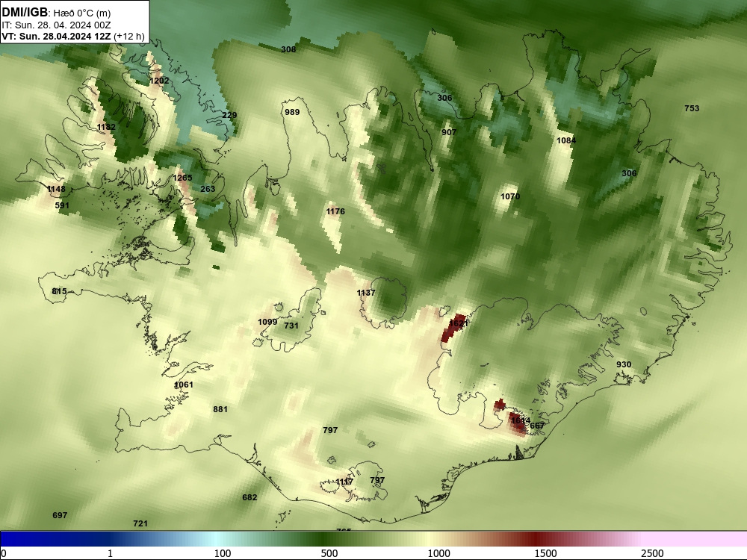This screenshot has height=560, width=747.
Task: Click the 697 map value
Action: 60,514
